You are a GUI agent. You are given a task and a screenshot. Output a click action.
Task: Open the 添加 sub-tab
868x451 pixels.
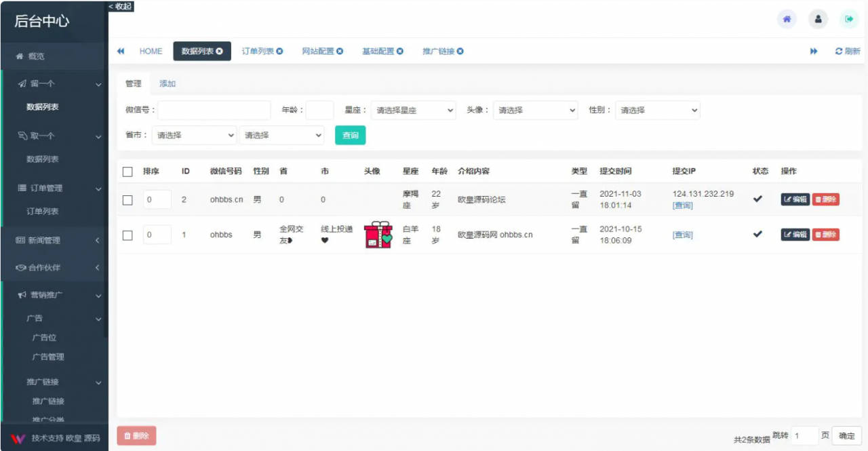pyautogui.click(x=167, y=83)
